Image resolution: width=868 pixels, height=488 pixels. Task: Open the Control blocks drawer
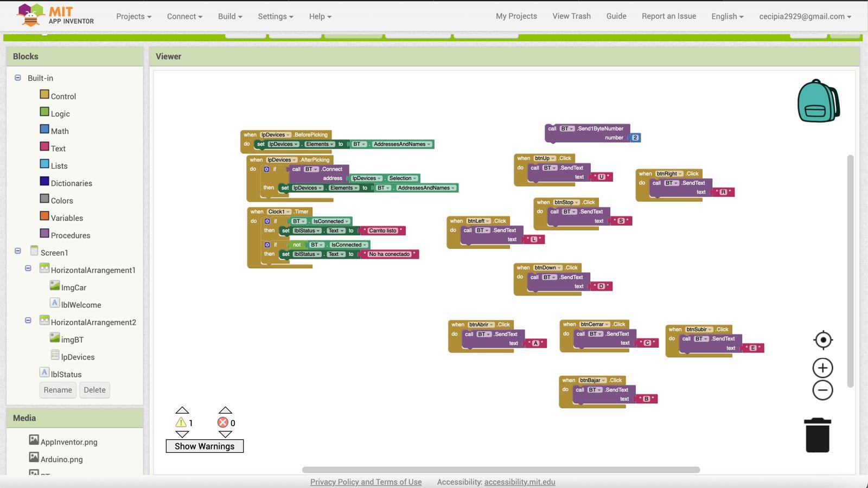click(63, 96)
